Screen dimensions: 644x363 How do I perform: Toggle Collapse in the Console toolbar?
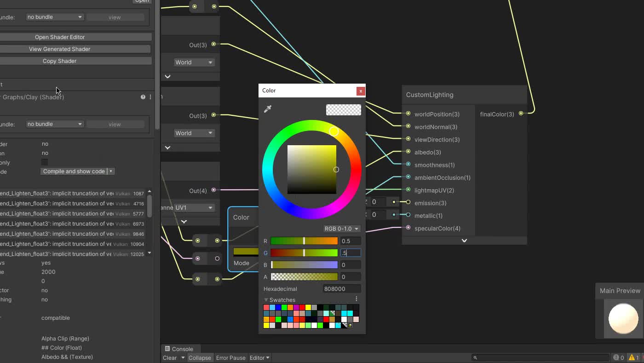(x=200, y=358)
